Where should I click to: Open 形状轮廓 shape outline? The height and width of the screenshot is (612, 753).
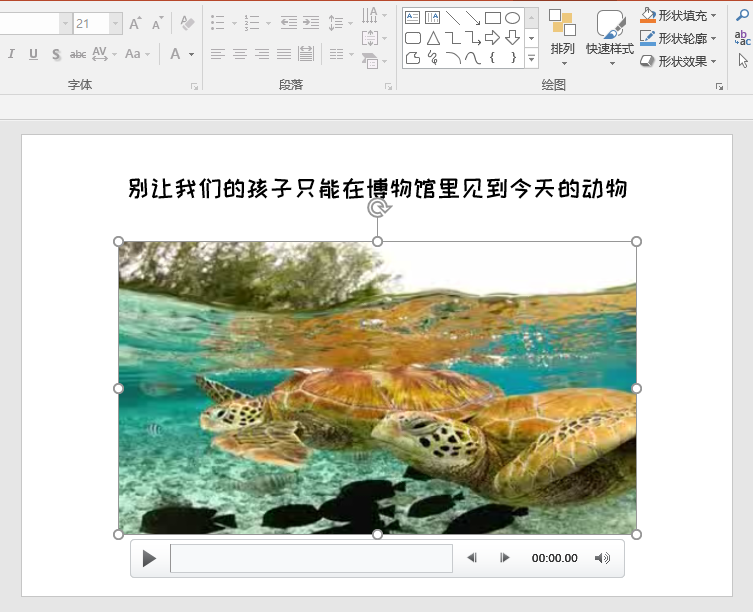coord(678,38)
